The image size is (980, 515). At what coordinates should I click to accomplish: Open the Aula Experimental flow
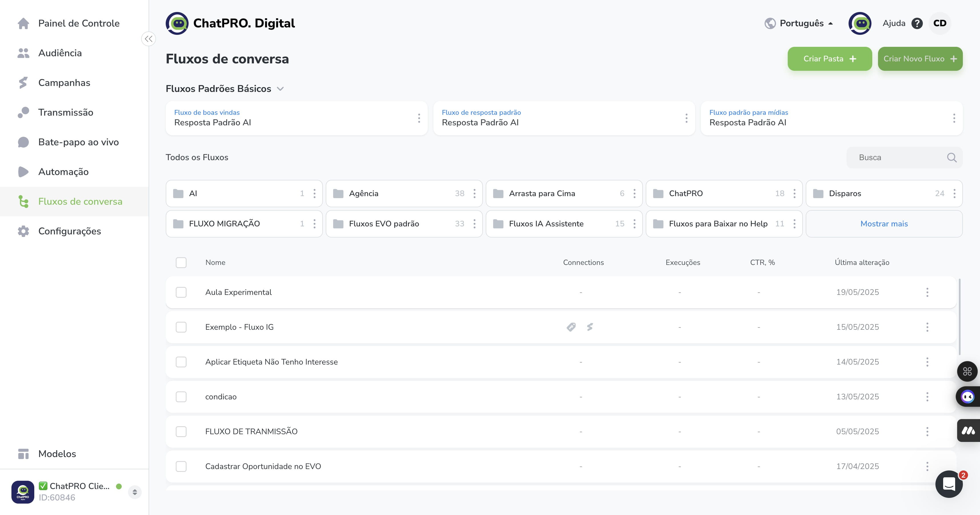[239, 292]
